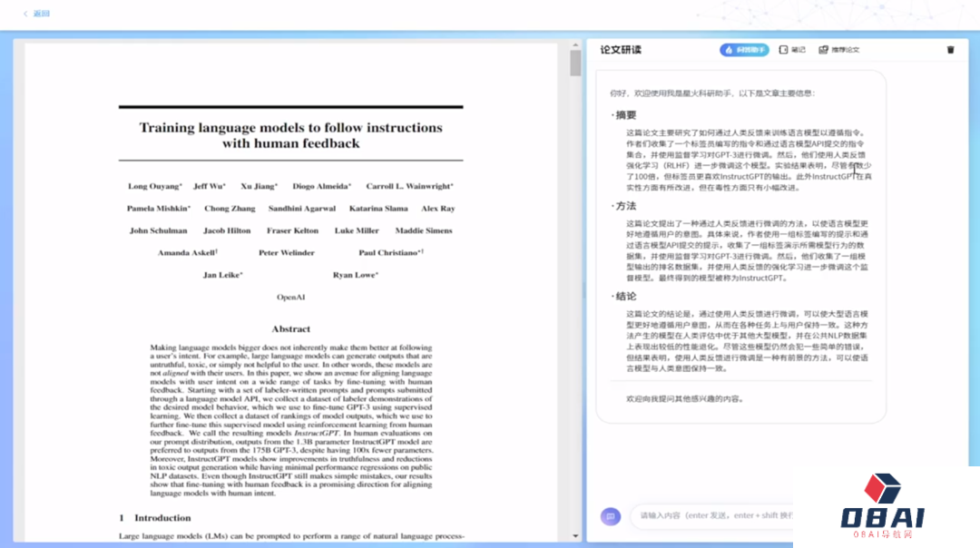Click the 欢迎向我提问其他感兴趣的内容 line
The height and width of the screenshot is (548, 980).
(x=685, y=398)
